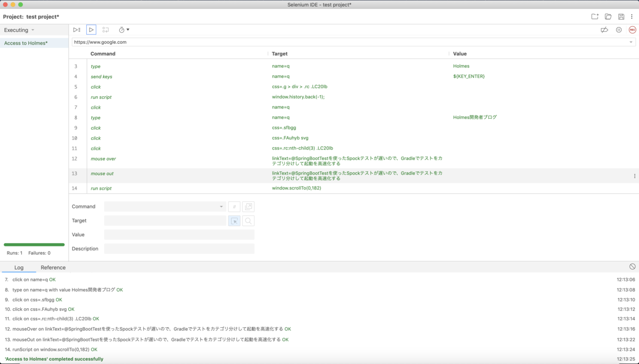Screen dimensions: 639x364
Task: Switch to the Reference tab
Action: point(53,268)
